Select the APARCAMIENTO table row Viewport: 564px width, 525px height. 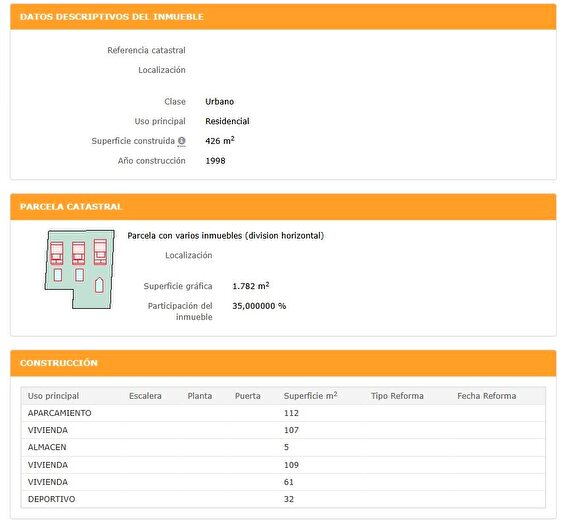[x=283, y=413]
